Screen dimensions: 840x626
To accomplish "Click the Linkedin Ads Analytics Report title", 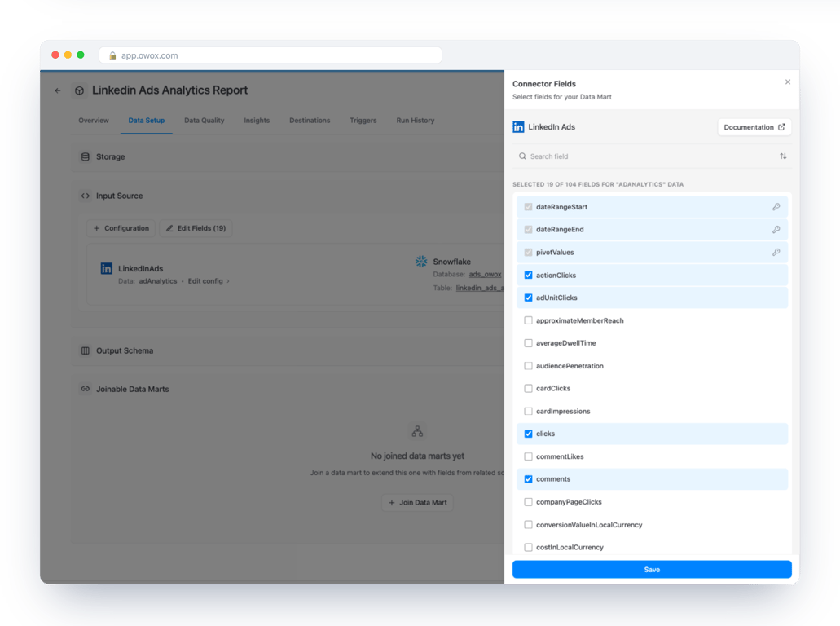I will pyautogui.click(x=169, y=90).
